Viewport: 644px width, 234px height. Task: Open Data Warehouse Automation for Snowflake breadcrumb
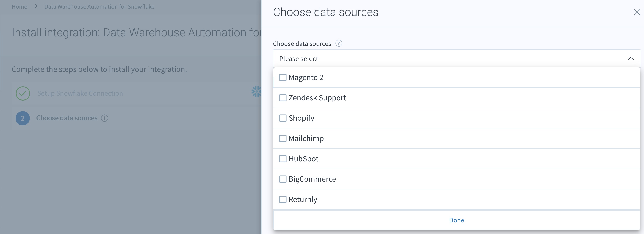point(99,6)
